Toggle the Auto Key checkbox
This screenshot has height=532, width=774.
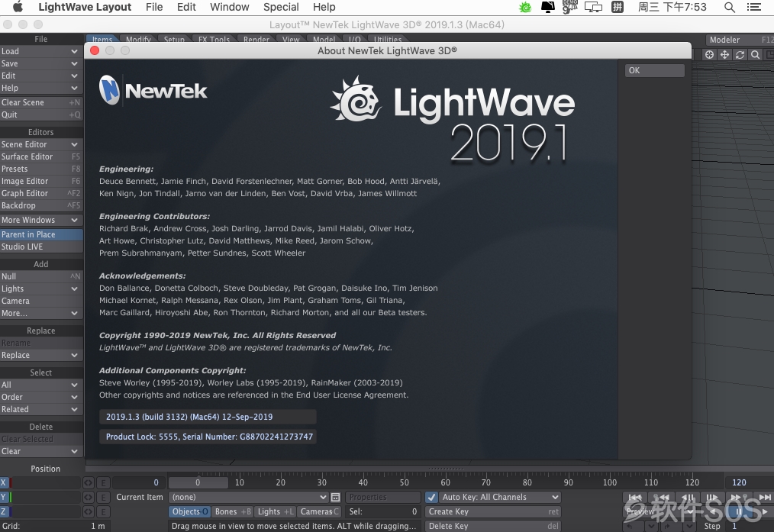tap(432, 497)
